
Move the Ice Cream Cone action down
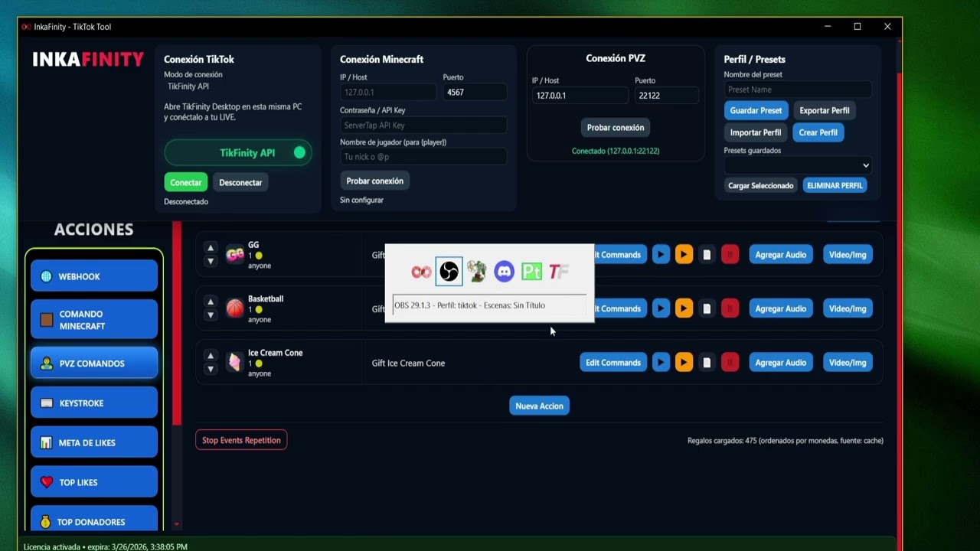coord(211,369)
